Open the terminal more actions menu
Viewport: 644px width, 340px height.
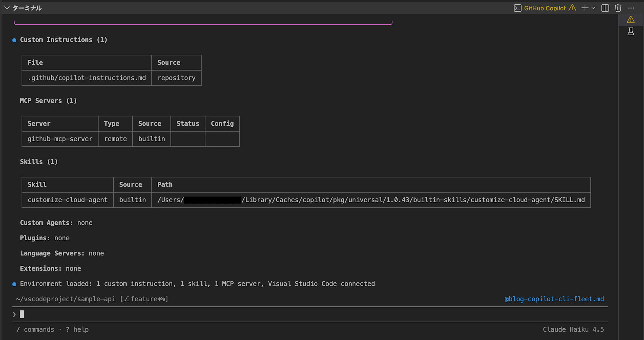(631, 8)
